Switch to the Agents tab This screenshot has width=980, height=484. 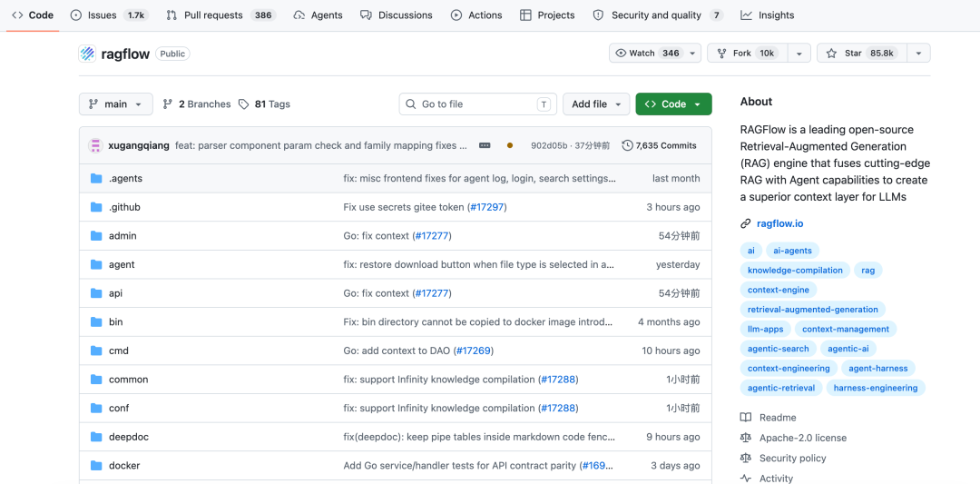[x=318, y=15]
